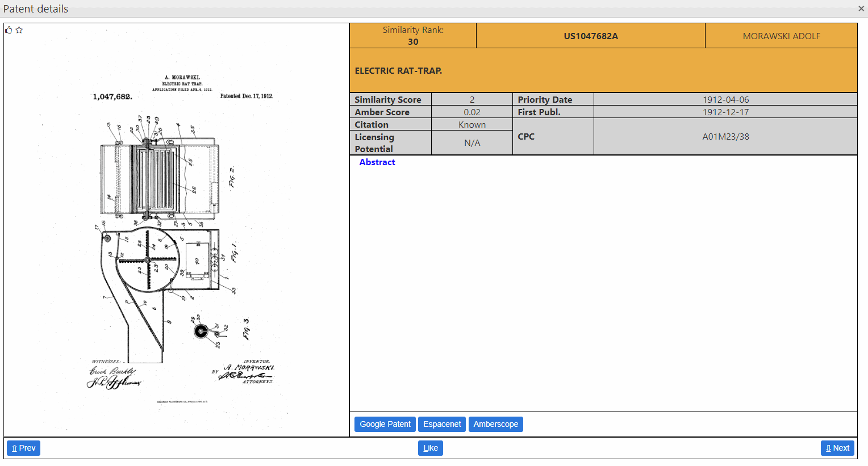Click the First Publ. date 1912-12-17
The height and width of the screenshot is (466, 868).
pos(725,112)
